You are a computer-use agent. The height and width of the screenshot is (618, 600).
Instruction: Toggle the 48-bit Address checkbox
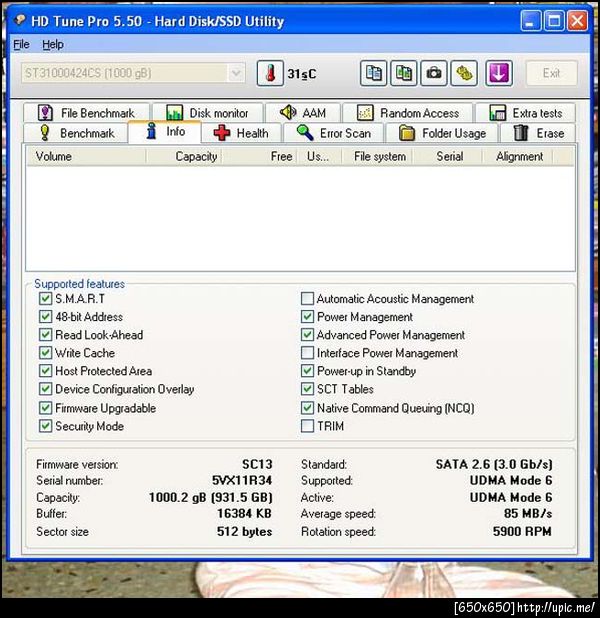[45, 316]
